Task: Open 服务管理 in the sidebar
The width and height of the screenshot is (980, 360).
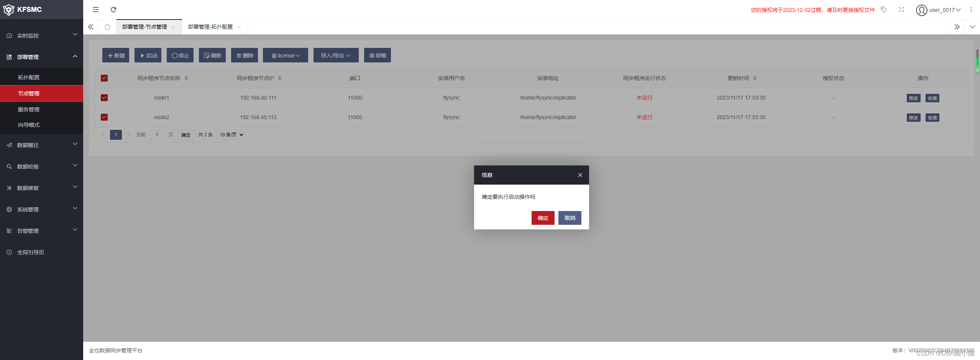Action: (x=41, y=109)
